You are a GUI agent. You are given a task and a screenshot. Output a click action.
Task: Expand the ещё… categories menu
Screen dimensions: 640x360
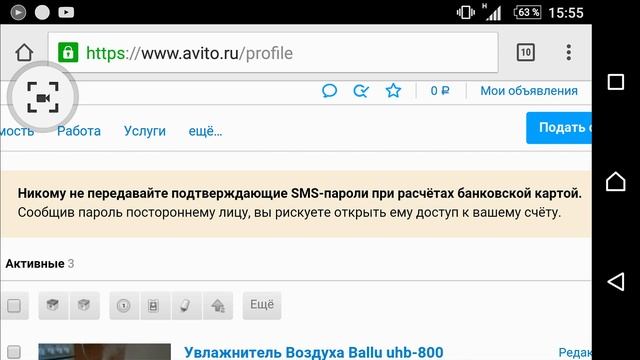click(x=205, y=131)
